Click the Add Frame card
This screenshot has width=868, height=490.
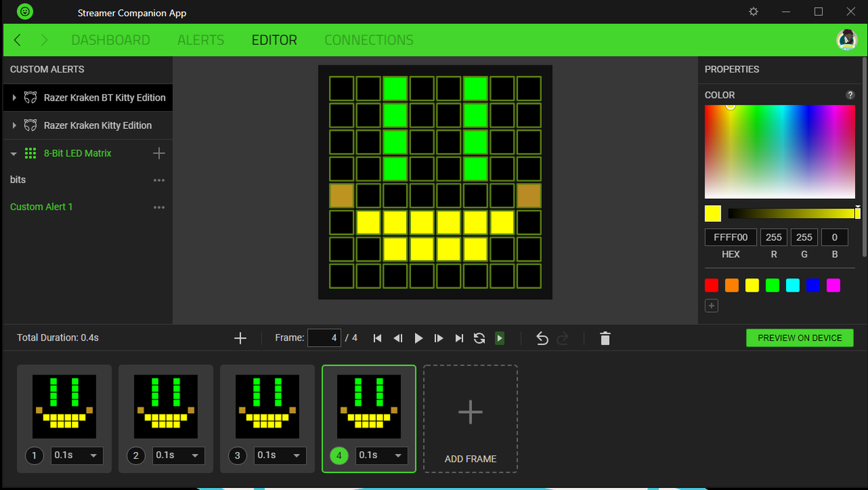click(471, 419)
